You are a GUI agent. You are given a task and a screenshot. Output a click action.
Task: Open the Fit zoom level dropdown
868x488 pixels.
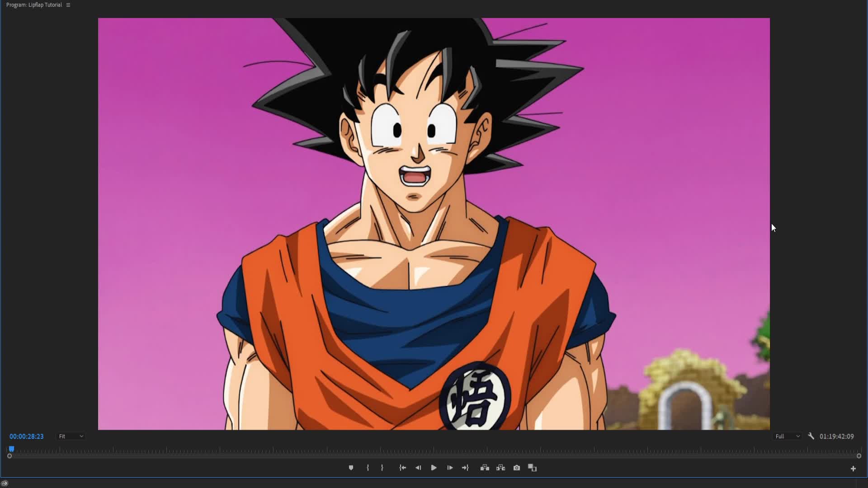tap(71, 436)
